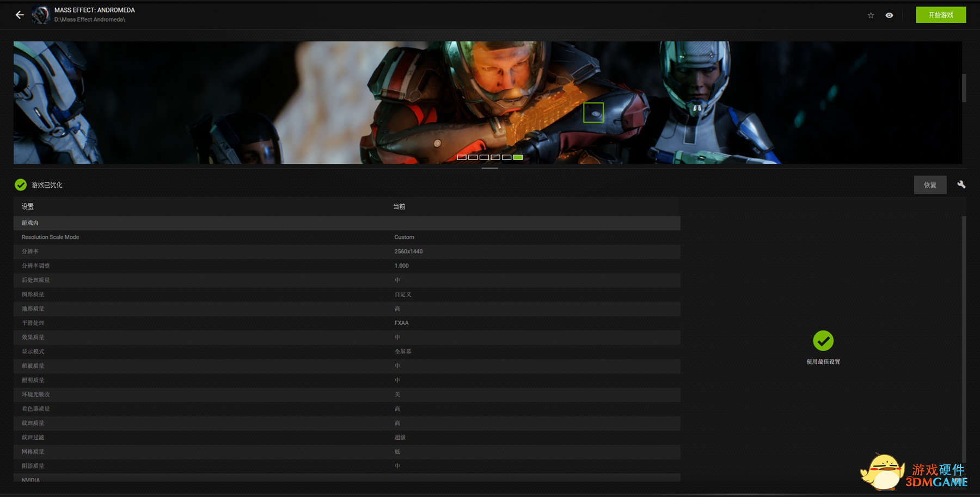Select the Resolution Scale Mode row label
The image size is (980, 497).
click(50, 237)
